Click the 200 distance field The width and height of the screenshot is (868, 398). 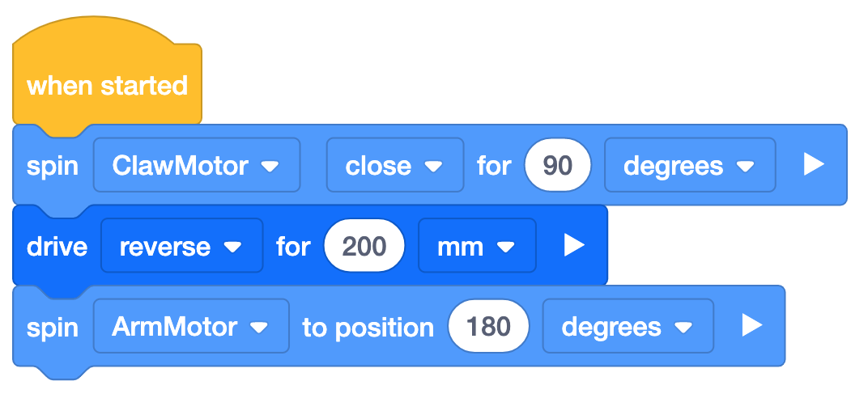364,246
